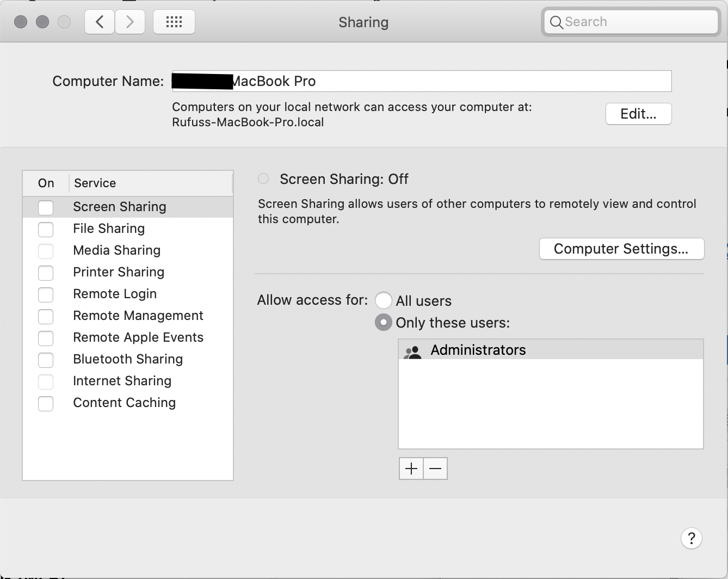This screenshot has height=579, width=728.
Task: Open the Help question mark button
Action: tap(692, 538)
